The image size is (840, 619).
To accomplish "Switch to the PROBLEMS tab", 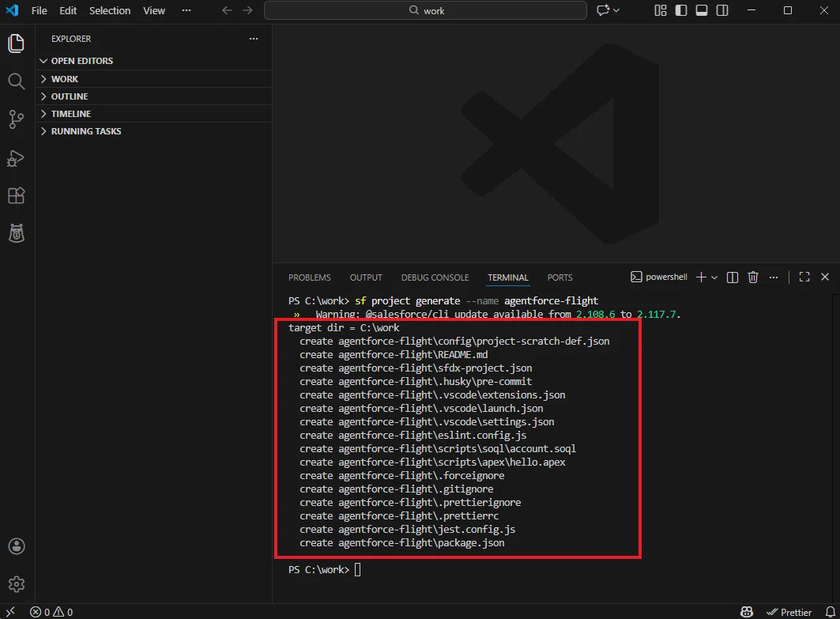I will point(310,277).
